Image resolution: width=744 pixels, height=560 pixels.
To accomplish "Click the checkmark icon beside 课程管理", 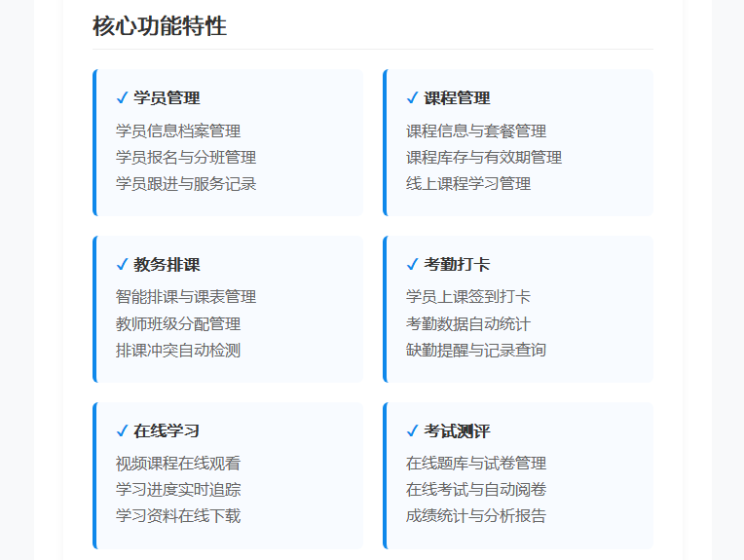I will pyautogui.click(x=412, y=97).
